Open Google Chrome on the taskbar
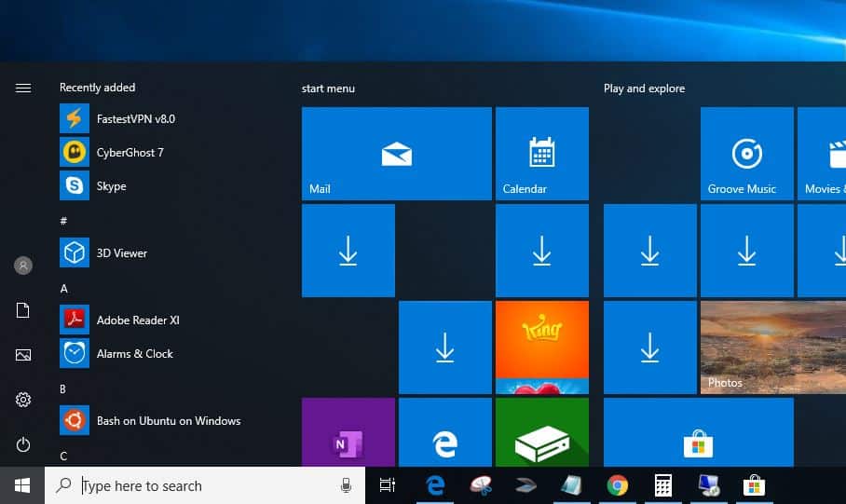 (x=617, y=485)
